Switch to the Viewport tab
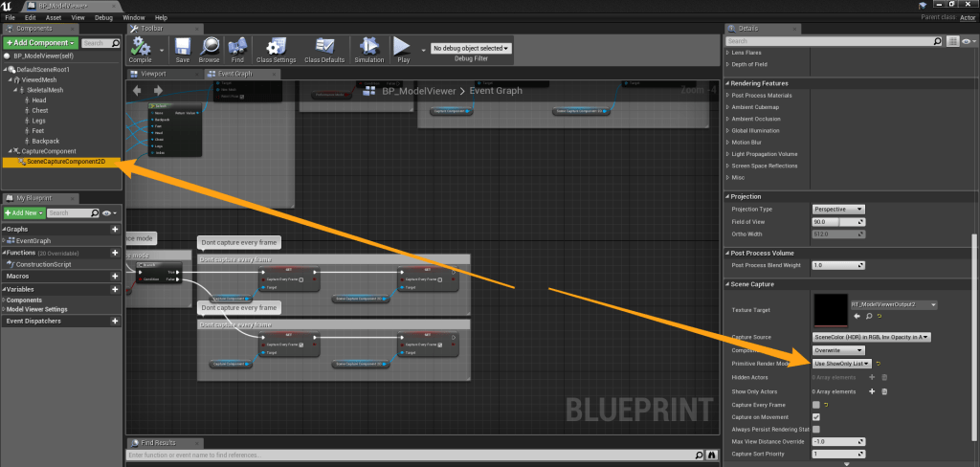The height and width of the screenshot is (467, 980). pyautogui.click(x=151, y=74)
